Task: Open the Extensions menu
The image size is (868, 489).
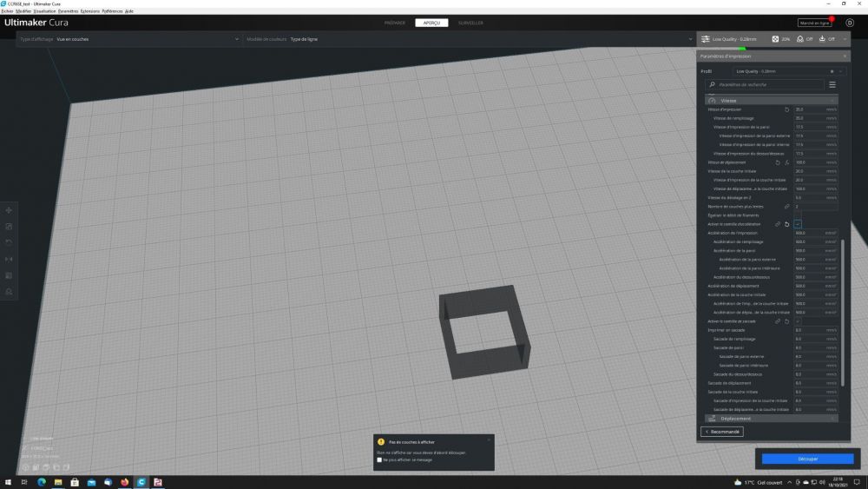Action: click(x=89, y=11)
